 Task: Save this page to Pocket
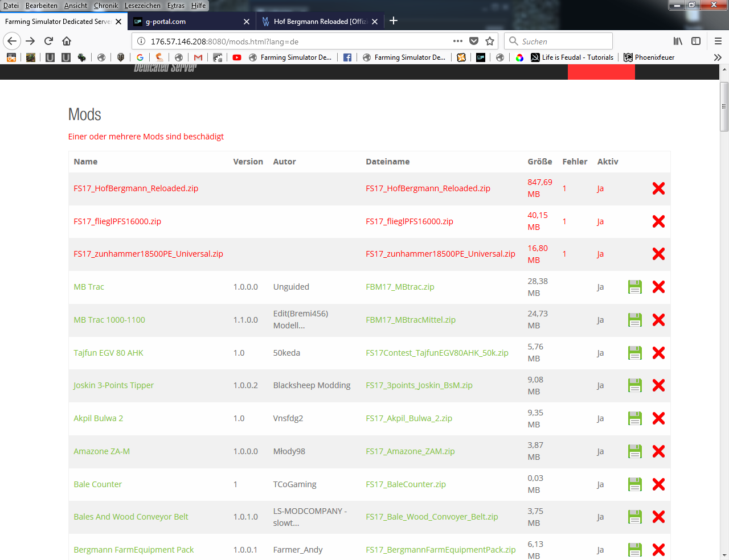474,41
